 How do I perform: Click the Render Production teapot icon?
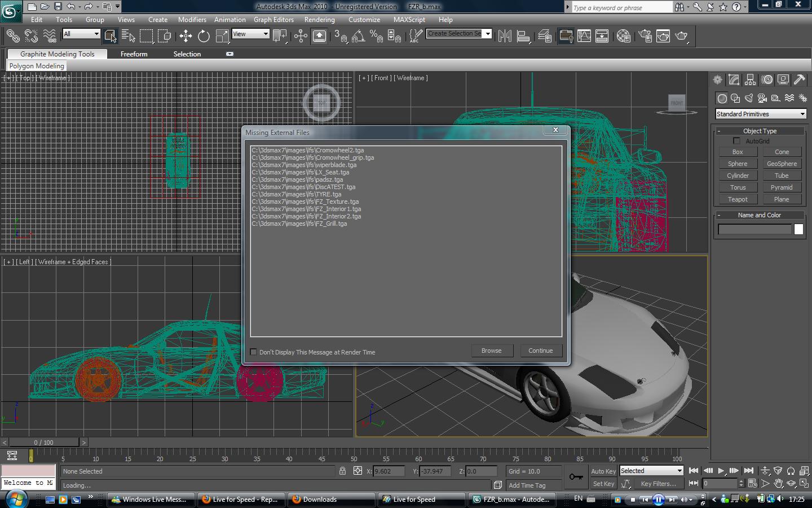tap(681, 36)
